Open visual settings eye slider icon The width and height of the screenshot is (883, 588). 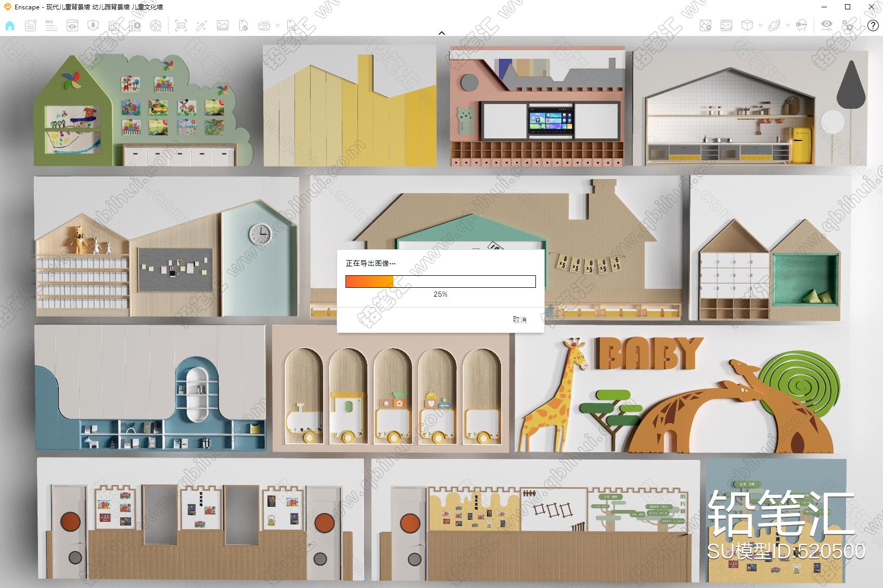(827, 25)
